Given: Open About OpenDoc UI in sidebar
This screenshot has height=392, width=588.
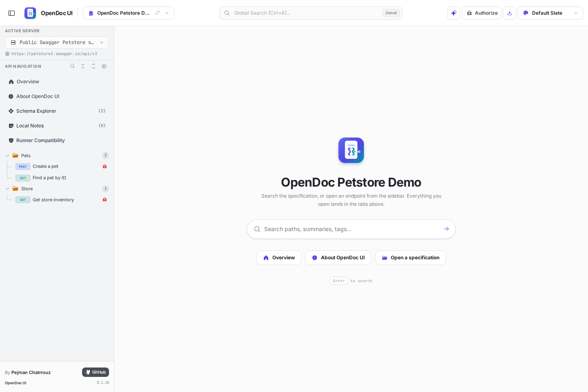Looking at the screenshot, I should coord(57,96).
